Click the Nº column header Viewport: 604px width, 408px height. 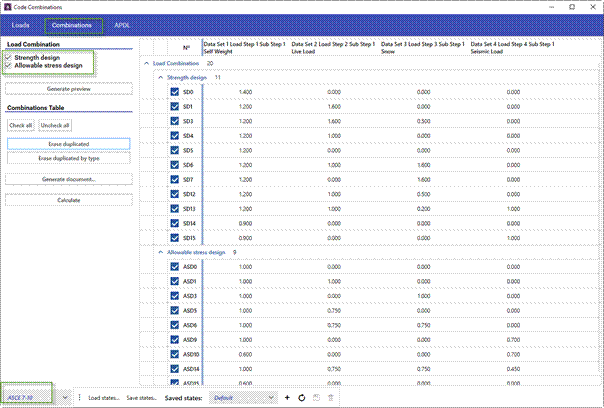click(x=186, y=48)
